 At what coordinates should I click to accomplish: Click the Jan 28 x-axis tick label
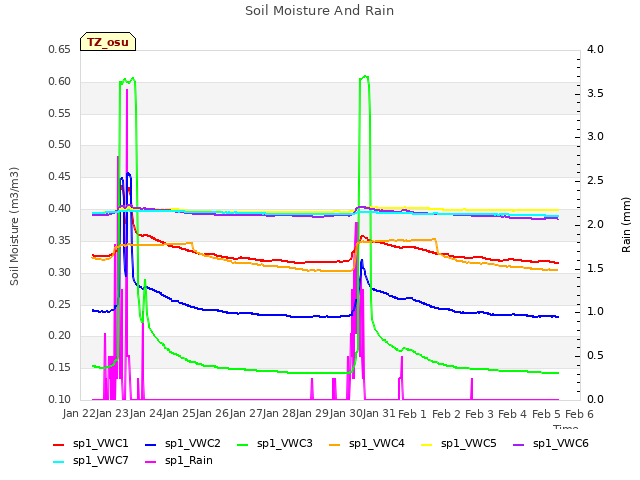pos(279,413)
